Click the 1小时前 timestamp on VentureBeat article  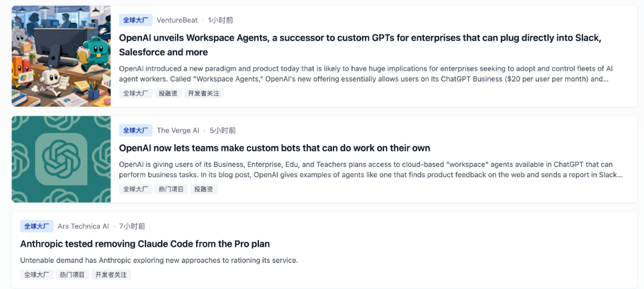click(x=221, y=20)
